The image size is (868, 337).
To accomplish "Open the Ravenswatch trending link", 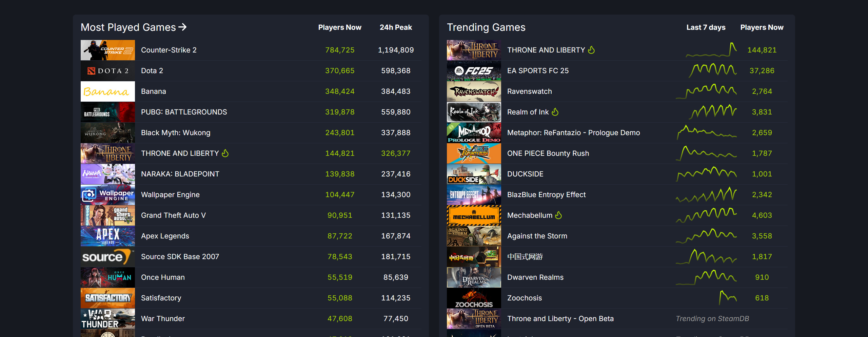I will (x=530, y=91).
